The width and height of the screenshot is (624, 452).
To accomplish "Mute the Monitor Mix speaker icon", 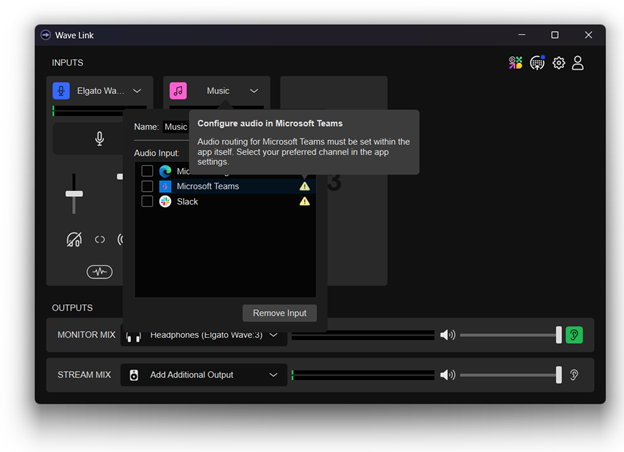I will point(448,335).
